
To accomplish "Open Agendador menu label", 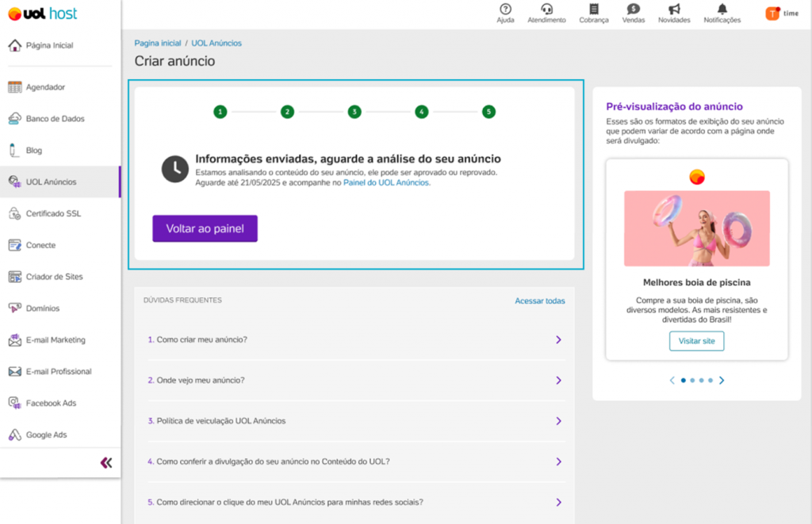I will [45, 87].
